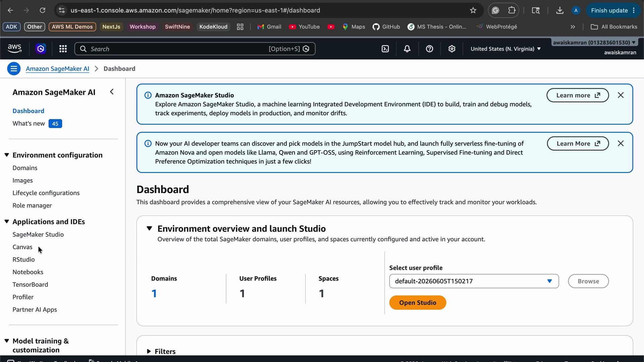Bookmark this page with the star icon
The height and width of the screenshot is (362, 644).
click(x=473, y=10)
